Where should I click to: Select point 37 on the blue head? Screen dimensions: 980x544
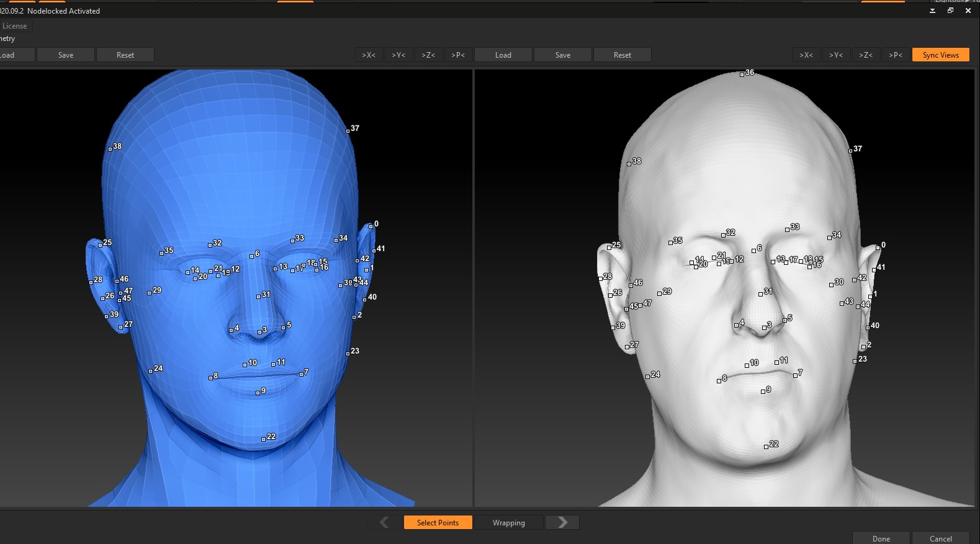(x=348, y=131)
